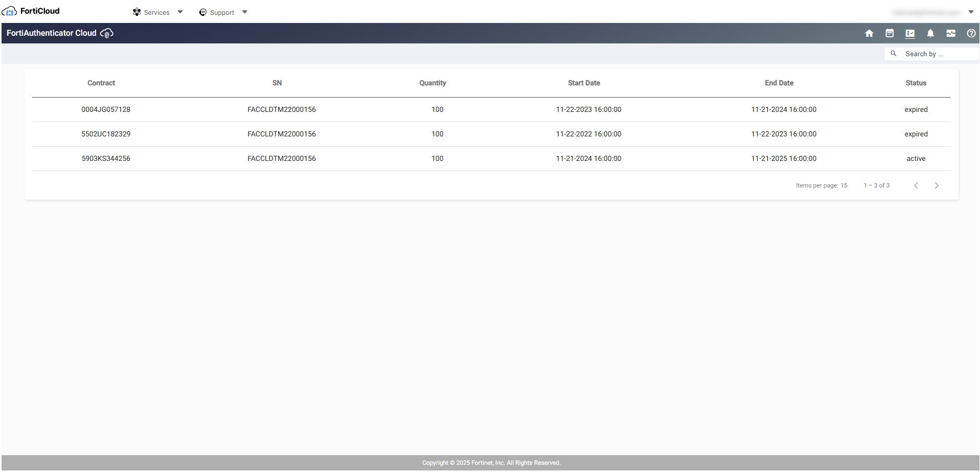
Task: Click the expired status of contract 0004JG057128
Action: (916, 109)
